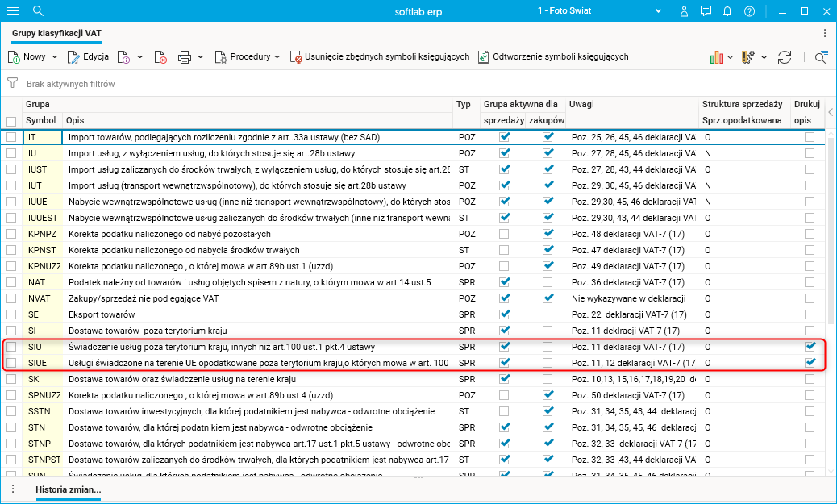This screenshot has width=837, height=504.
Task: Click the bottom-left three-dot panel menu
Action: [13, 489]
